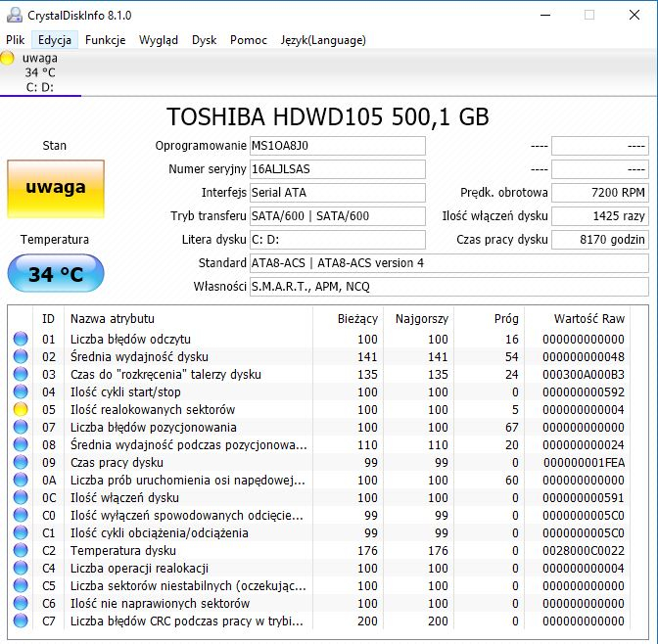Select the C: D: disk tab with yellow status
This screenshot has height=644, width=658.
point(40,72)
